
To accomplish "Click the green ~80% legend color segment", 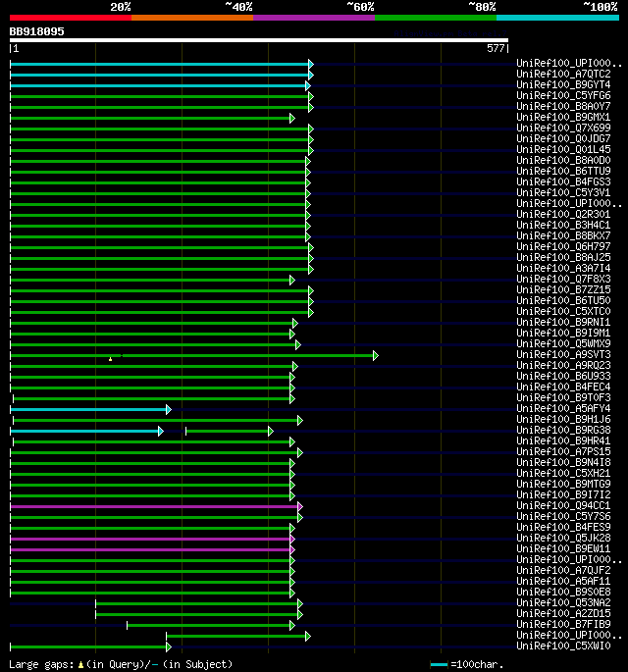I will click(436, 18).
